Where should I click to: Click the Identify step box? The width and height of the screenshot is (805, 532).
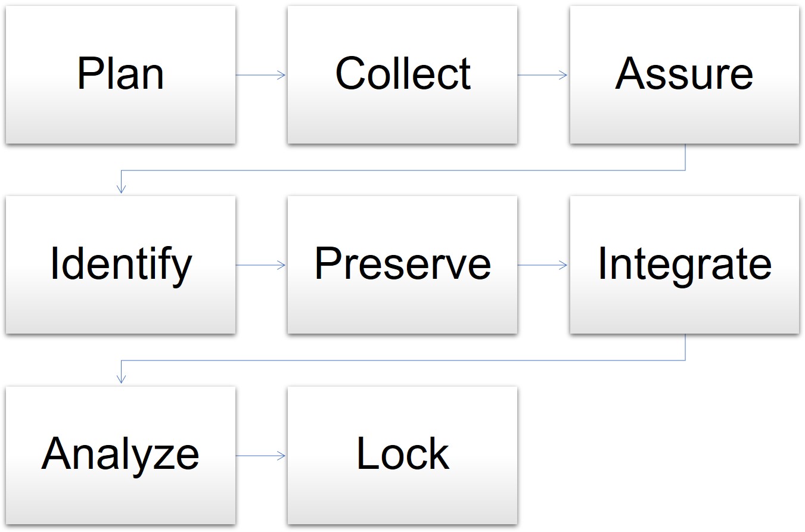(x=120, y=265)
